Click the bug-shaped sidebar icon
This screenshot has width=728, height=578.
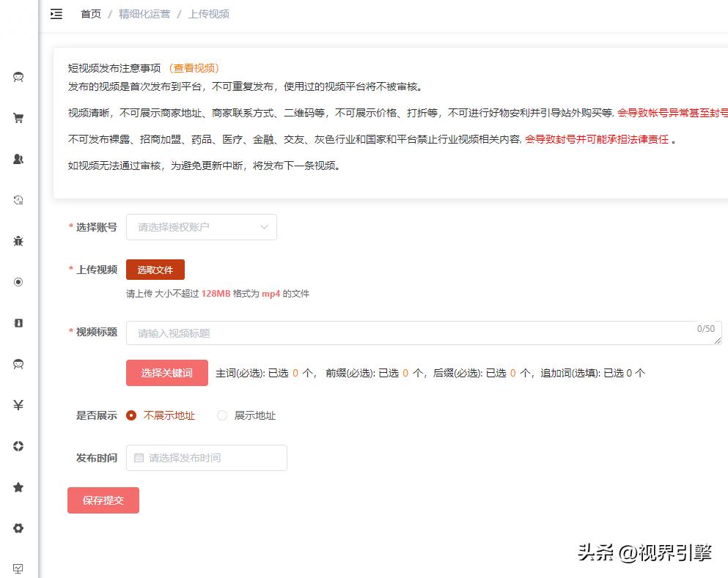[x=18, y=240]
